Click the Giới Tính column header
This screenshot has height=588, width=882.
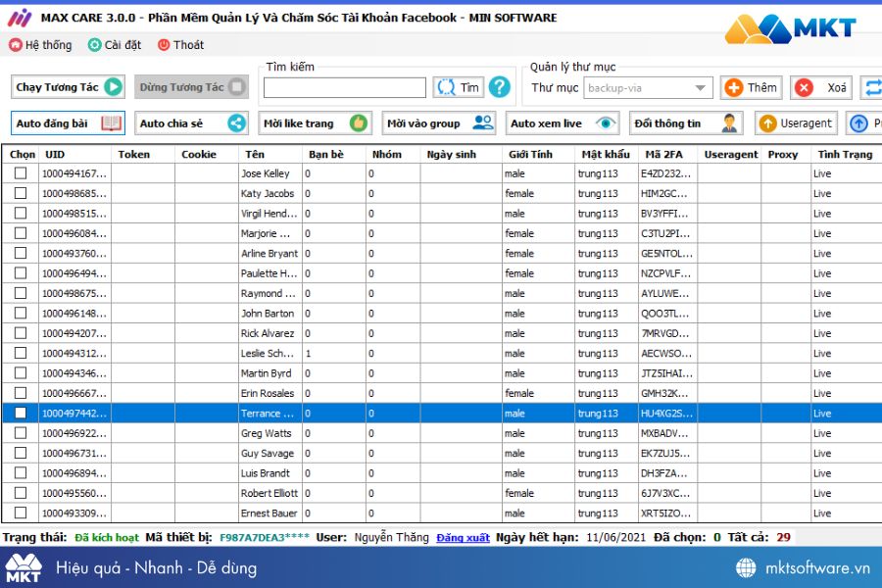point(530,154)
